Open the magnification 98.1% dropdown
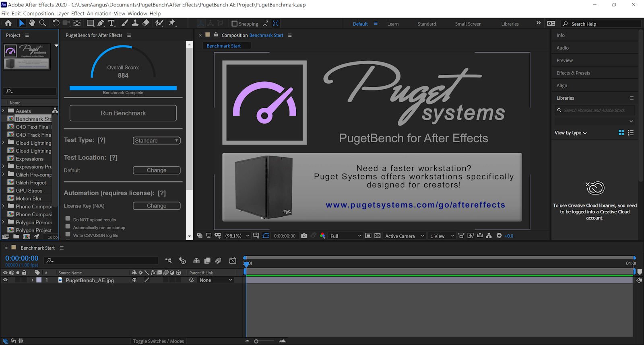This screenshot has width=644, height=345. 237,236
